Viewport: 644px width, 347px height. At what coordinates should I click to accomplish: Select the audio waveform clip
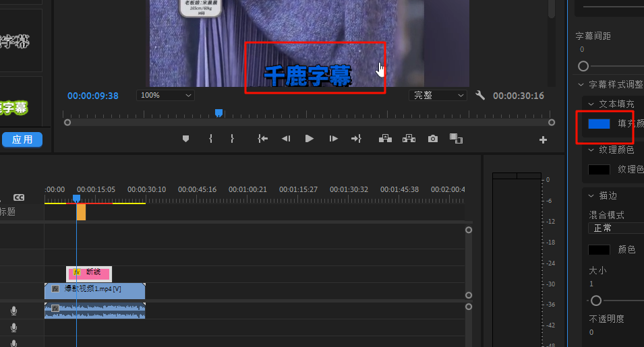pos(95,311)
